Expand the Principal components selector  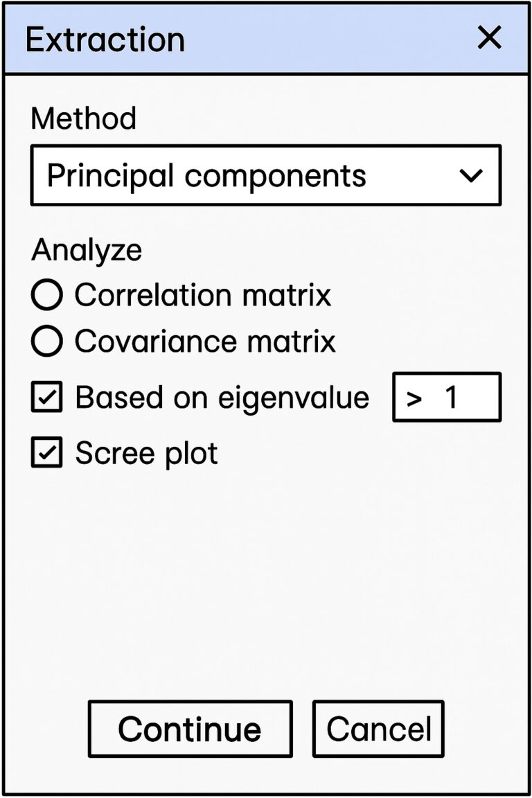[x=265, y=175]
